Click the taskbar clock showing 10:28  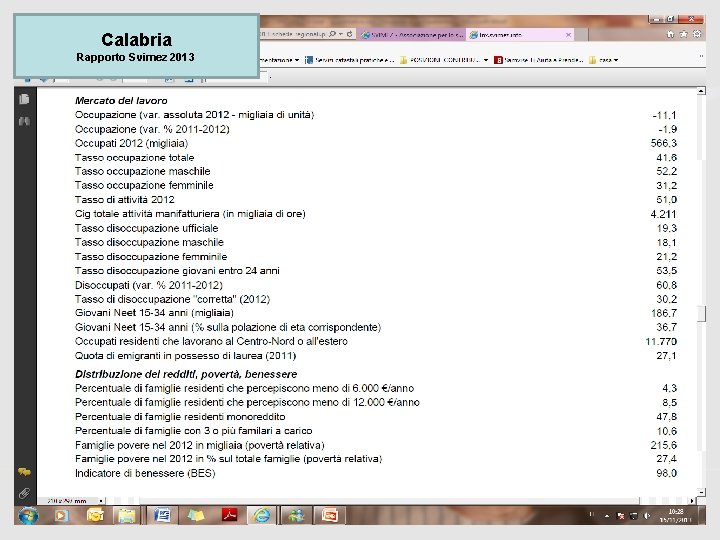tap(675, 516)
